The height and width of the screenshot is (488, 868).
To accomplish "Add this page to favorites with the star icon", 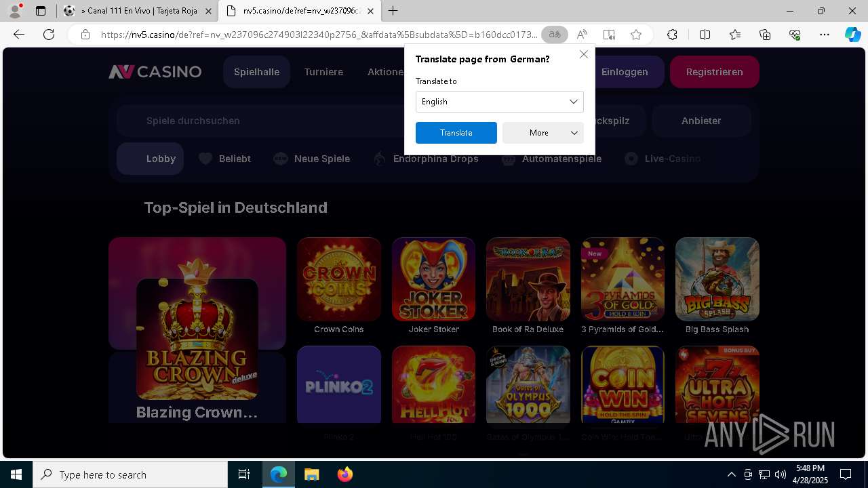I will tap(636, 35).
